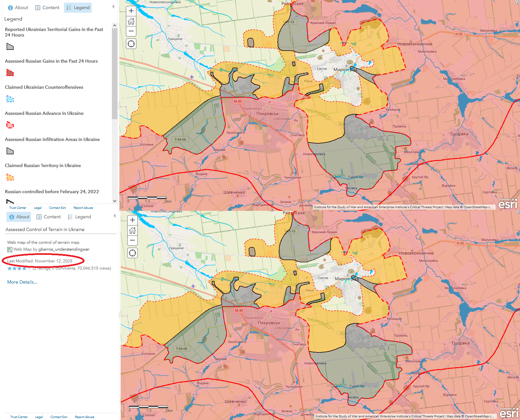Click the H-32 road shield on About-view map
This screenshot has height=420, width=520.
pos(460,243)
